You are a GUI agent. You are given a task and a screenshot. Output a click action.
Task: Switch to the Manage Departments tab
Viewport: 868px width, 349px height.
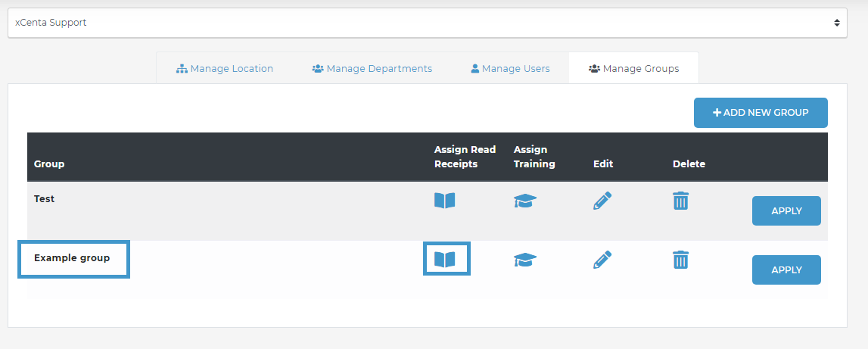pyautogui.click(x=372, y=69)
